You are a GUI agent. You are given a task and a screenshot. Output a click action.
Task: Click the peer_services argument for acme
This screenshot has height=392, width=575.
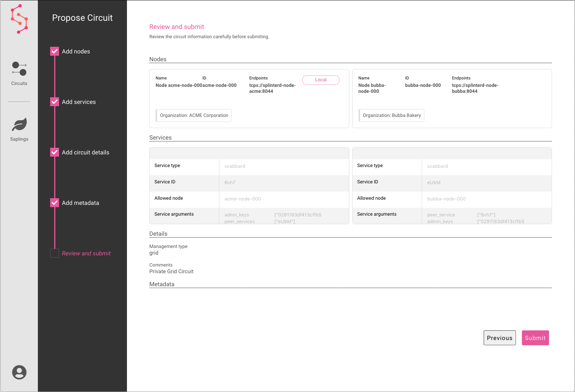(239, 222)
